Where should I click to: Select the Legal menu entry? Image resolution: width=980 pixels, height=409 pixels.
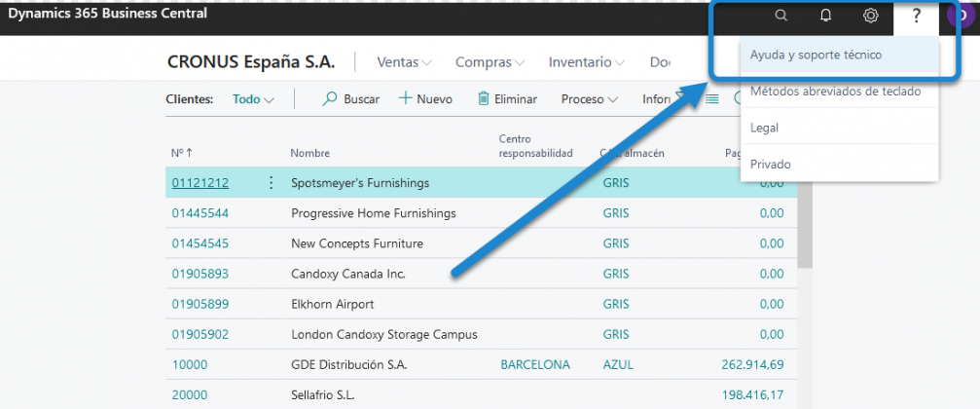pyautogui.click(x=764, y=128)
